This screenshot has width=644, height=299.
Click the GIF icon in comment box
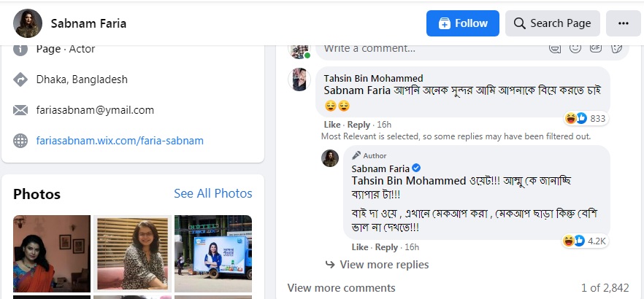[597, 47]
